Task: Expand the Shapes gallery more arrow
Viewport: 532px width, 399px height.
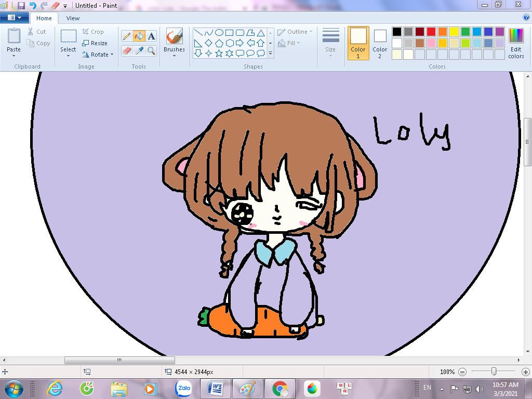Action: (x=270, y=54)
